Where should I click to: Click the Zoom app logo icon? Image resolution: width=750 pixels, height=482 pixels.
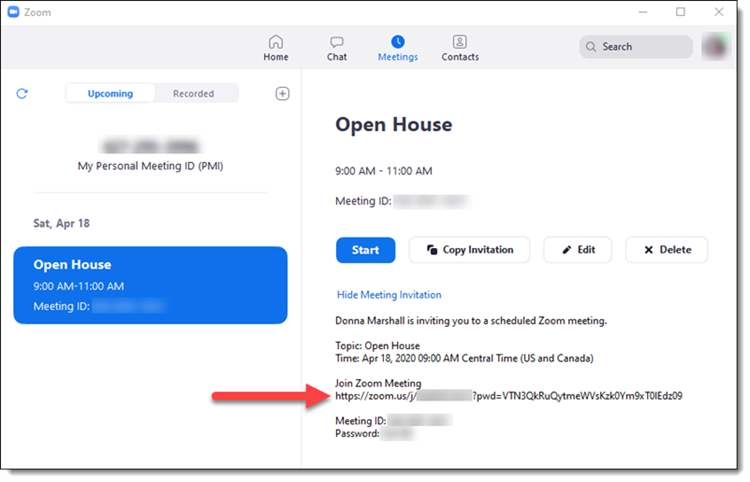click(13, 12)
